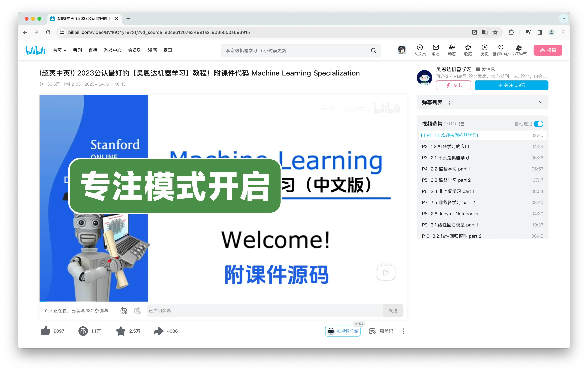Open 赛事 in the navigation bar

(168, 50)
